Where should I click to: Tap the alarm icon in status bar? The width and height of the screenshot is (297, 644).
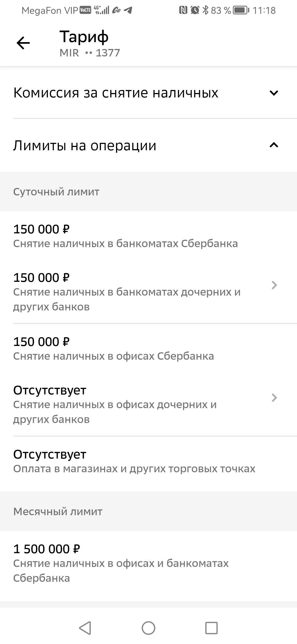pos(195,10)
